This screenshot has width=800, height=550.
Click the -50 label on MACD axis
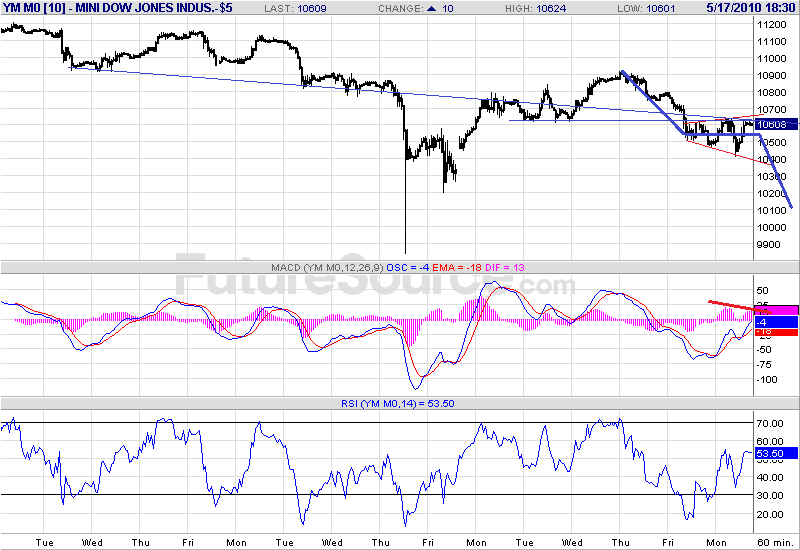point(764,349)
